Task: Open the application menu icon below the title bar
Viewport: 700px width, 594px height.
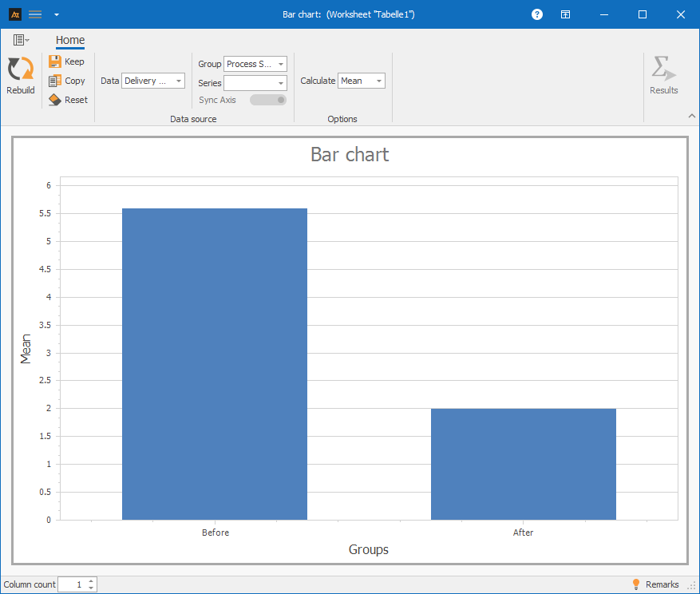Action: point(21,40)
